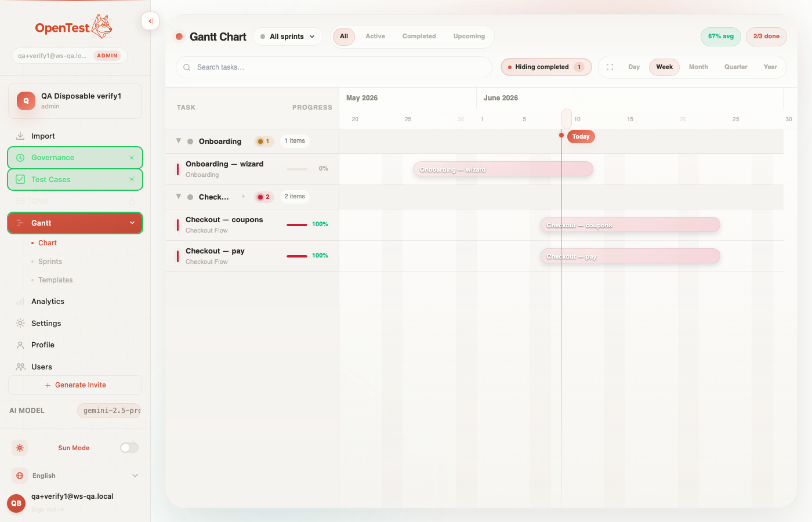Click the globe language icon
The image size is (812, 522).
pyautogui.click(x=20, y=476)
